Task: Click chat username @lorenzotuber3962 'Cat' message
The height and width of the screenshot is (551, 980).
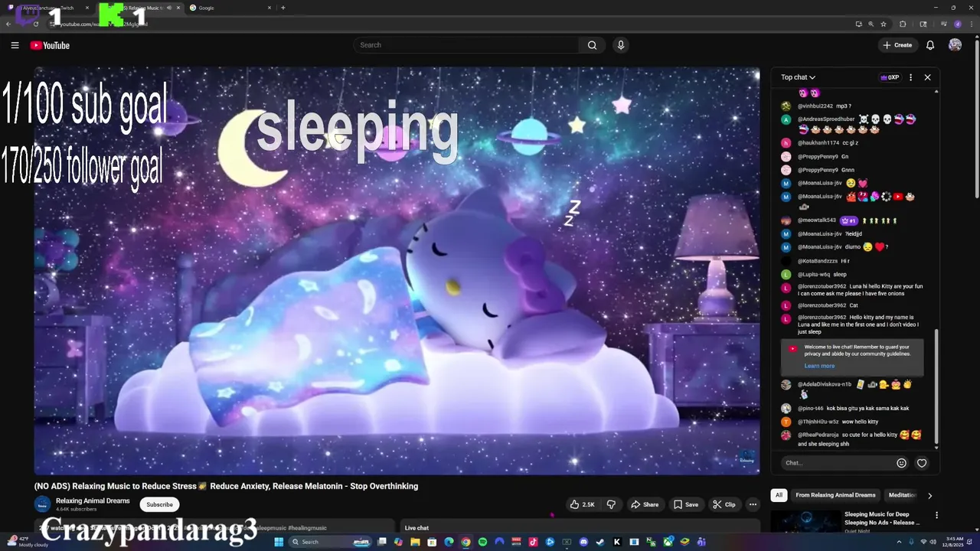Action: coord(822,305)
